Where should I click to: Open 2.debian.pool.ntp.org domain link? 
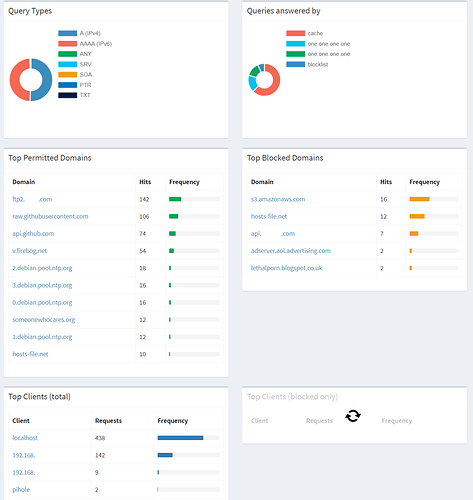click(x=42, y=268)
